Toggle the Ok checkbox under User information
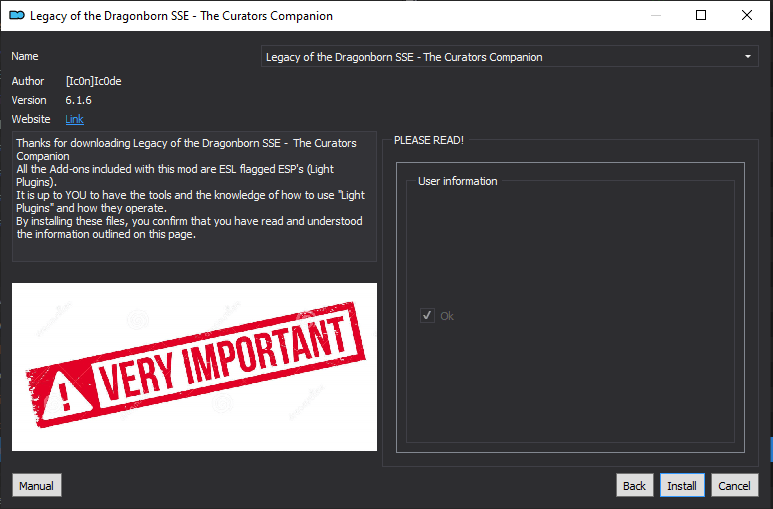773x509 pixels. pyautogui.click(x=427, y=316)
